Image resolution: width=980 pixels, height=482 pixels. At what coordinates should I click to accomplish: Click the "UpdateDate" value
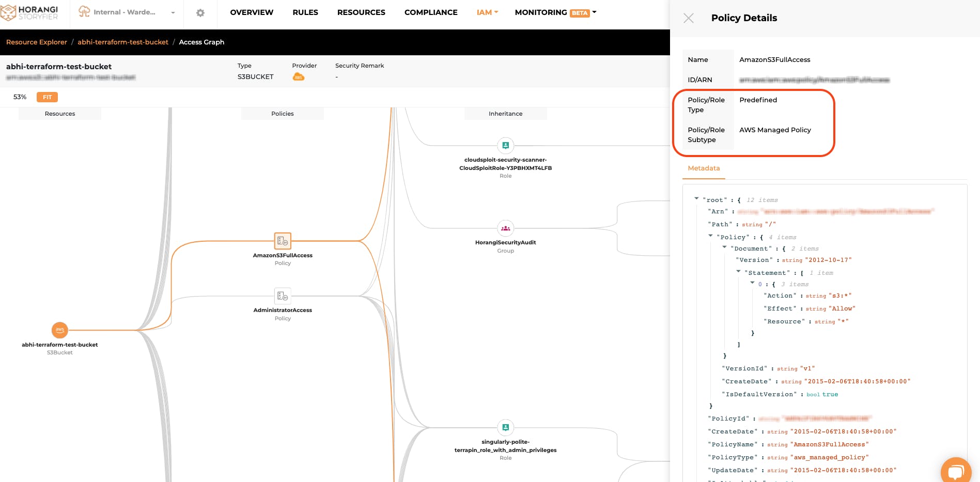pos(843,470)
